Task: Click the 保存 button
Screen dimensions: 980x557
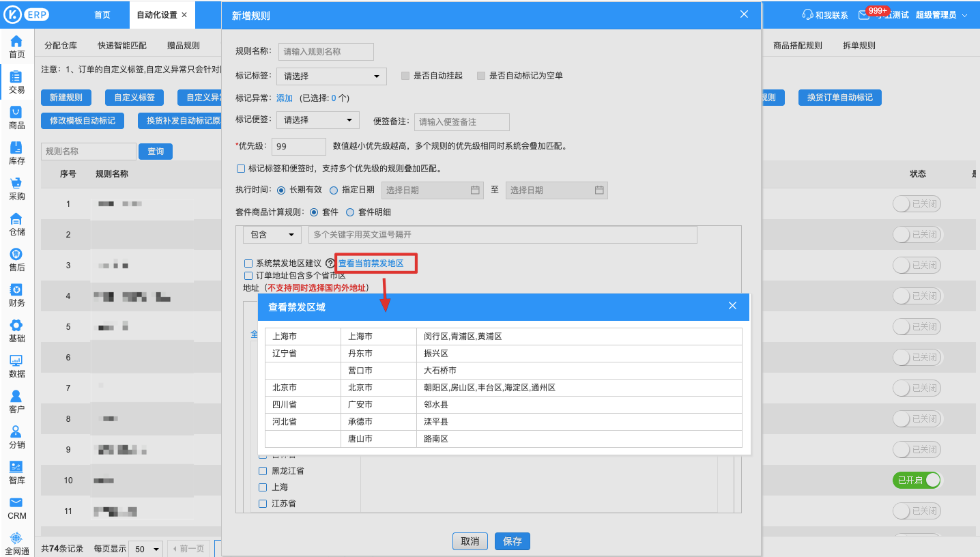Action: [513, 541]
